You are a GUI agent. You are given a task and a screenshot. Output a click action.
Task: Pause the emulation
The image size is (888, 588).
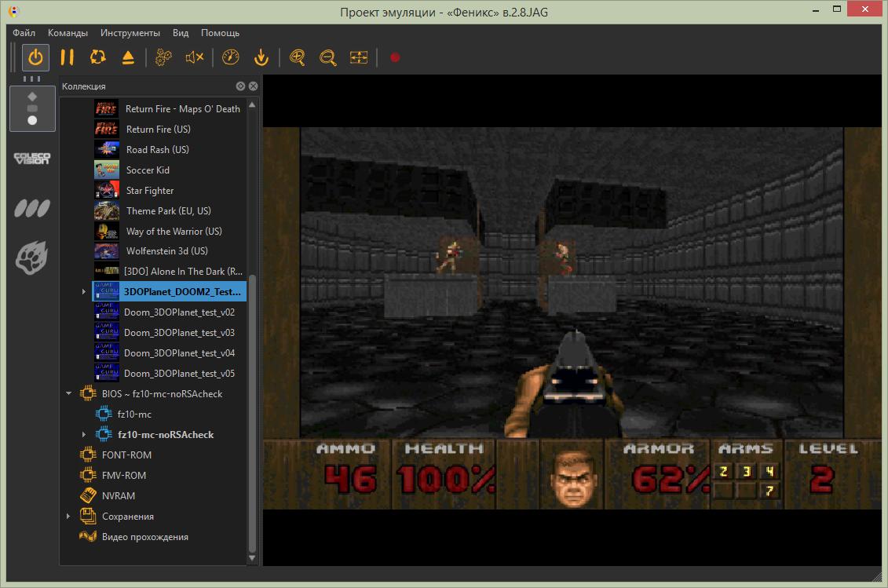tap(67, 57)
